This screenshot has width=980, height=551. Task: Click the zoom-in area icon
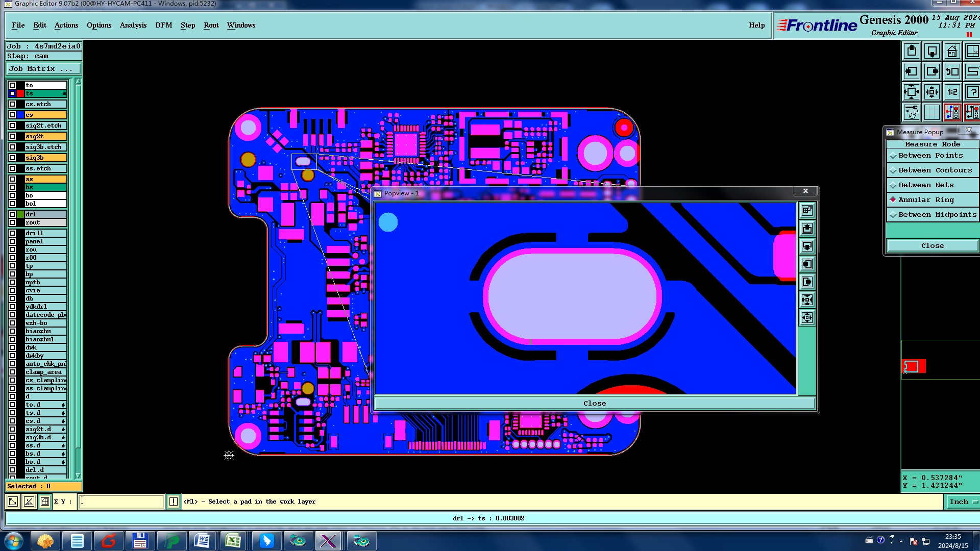click(912, 92)
